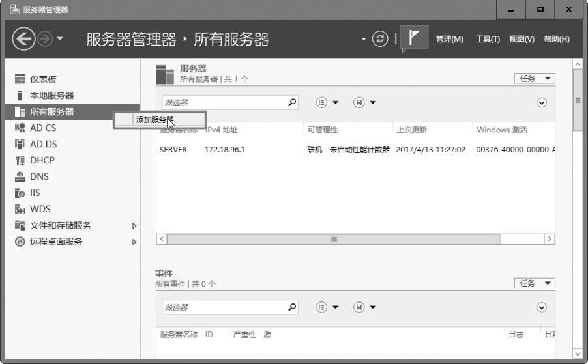Image resolution: width=588 pixels, height=364 pixels.
Task: Click the 文件和存储服务 icon
Action: coord(20,225)
